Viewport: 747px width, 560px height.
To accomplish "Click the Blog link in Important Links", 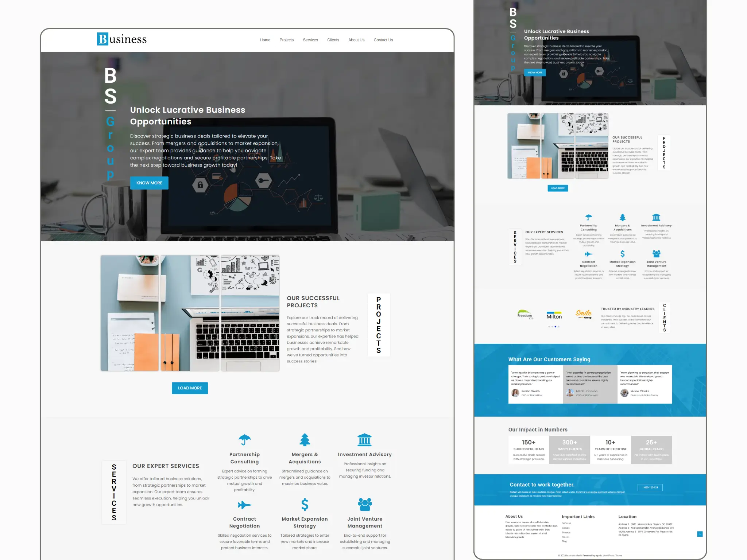I will pos(564,541).
